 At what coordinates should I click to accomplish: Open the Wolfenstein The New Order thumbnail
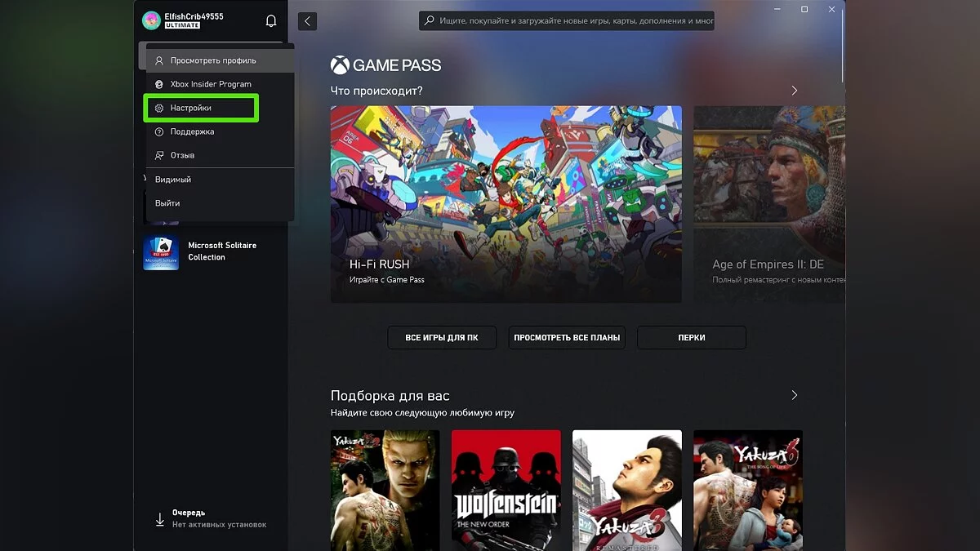(506, 490)
